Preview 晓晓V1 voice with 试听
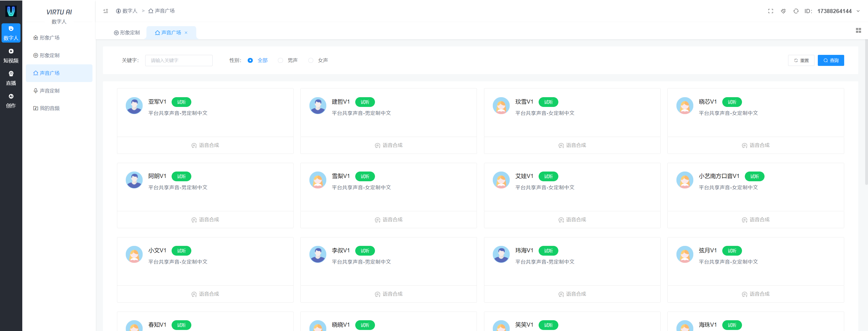 365,325
